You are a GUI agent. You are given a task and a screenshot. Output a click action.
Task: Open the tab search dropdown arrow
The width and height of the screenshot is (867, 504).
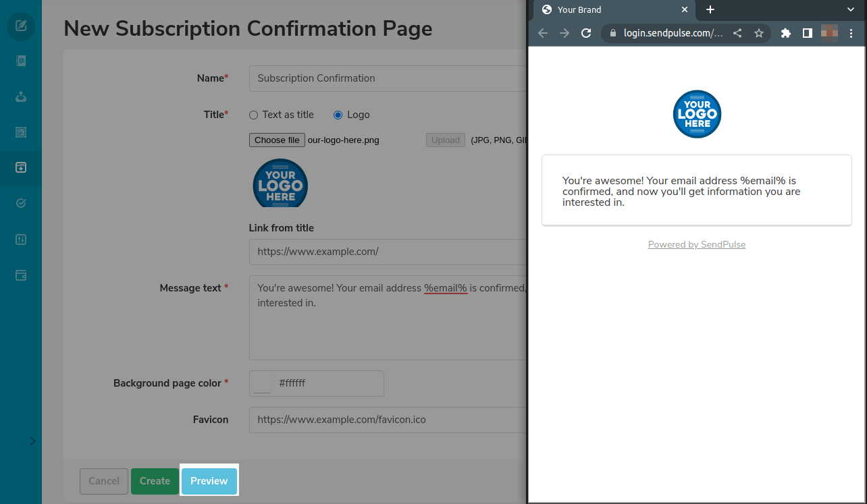point(850,9)
